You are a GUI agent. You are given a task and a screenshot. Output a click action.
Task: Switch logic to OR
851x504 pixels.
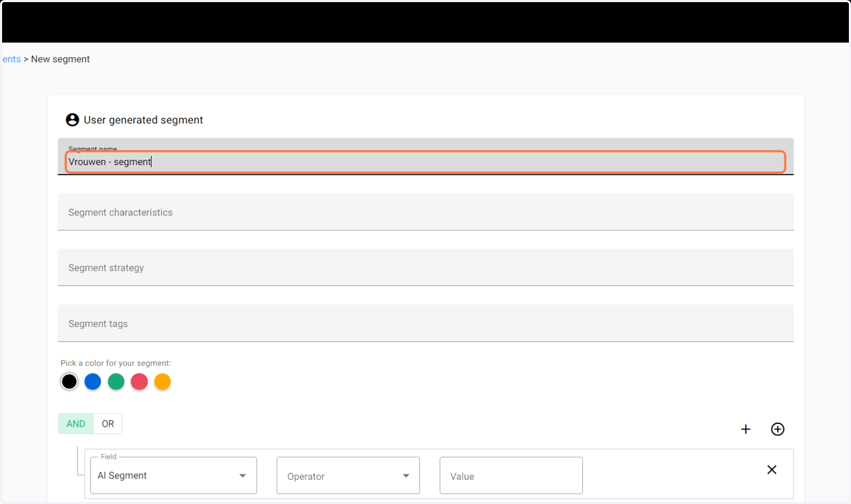(108, 424)
